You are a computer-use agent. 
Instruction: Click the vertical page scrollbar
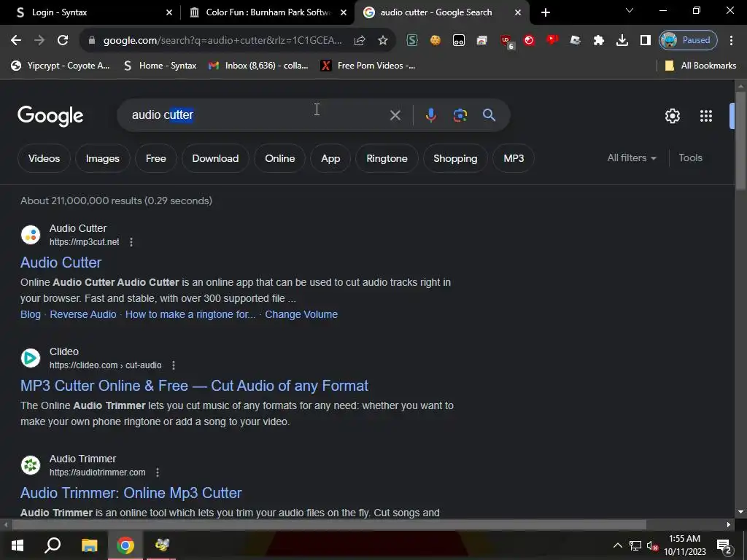pos(740,141)
